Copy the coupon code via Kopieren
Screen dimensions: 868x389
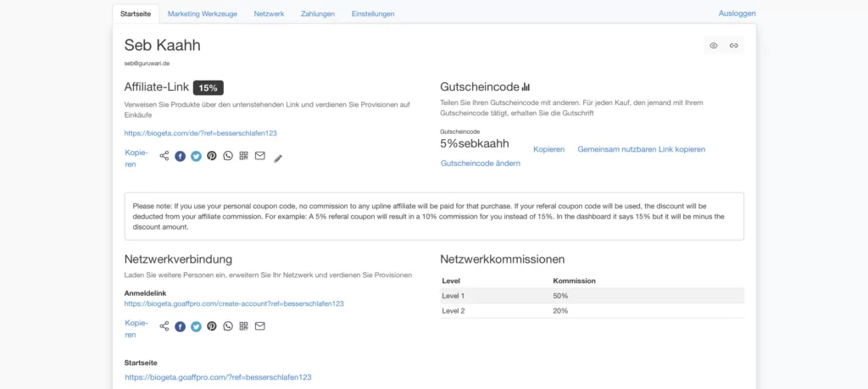(548, 149)
